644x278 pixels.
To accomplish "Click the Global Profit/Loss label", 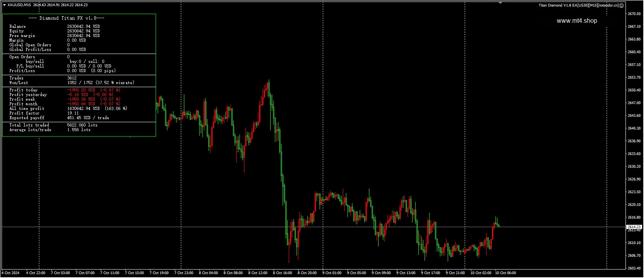I will [x=30, y=50].
